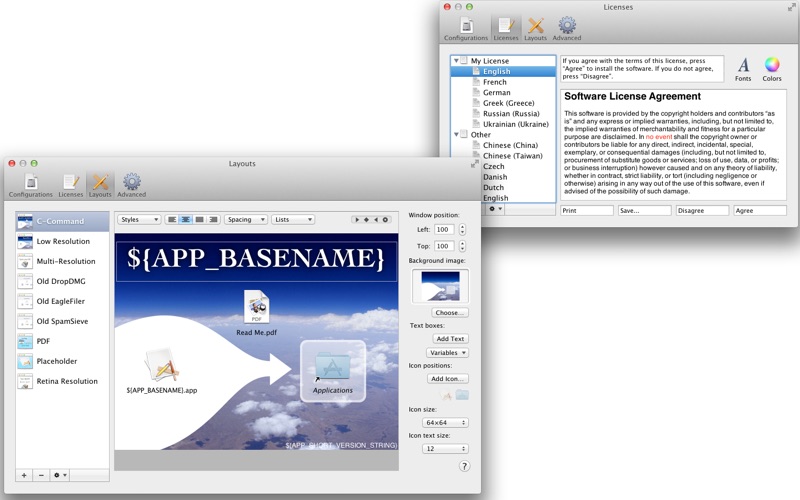
Task: Open the Variables dropdown menu
Action: 447,353
